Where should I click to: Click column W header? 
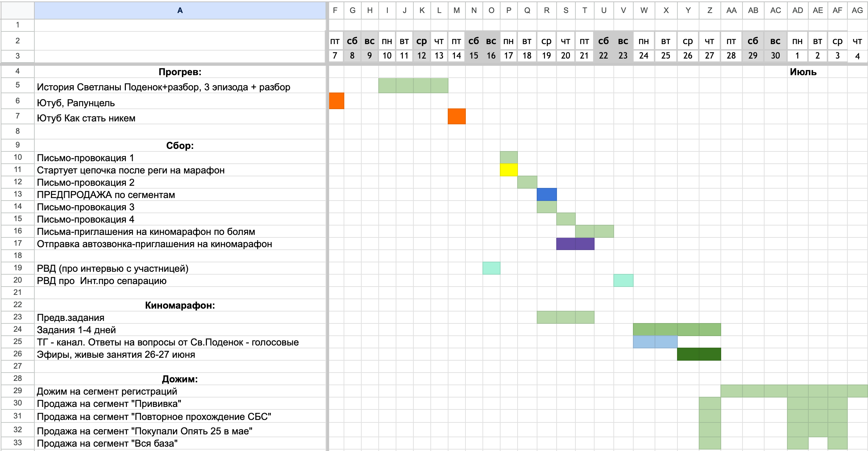coord(644,10)
